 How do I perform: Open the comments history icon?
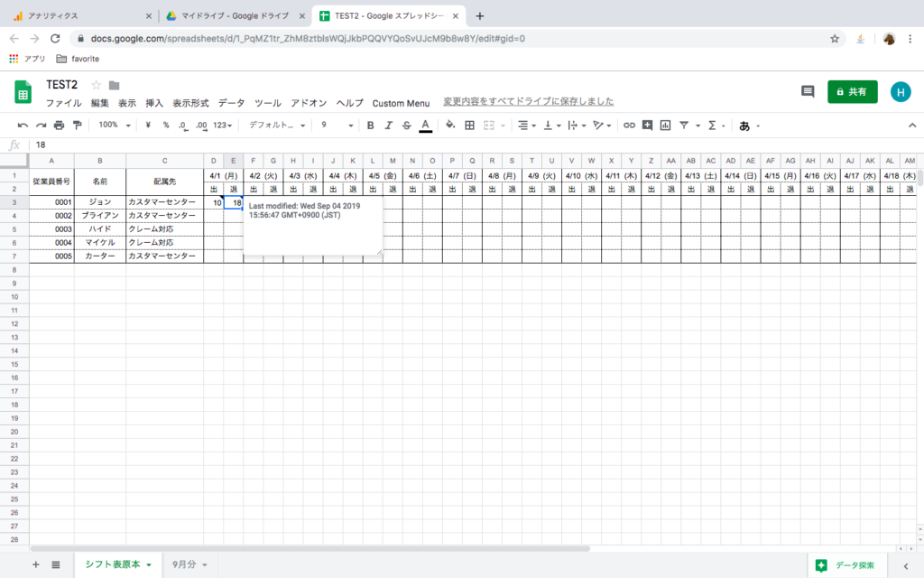point(808,91)
